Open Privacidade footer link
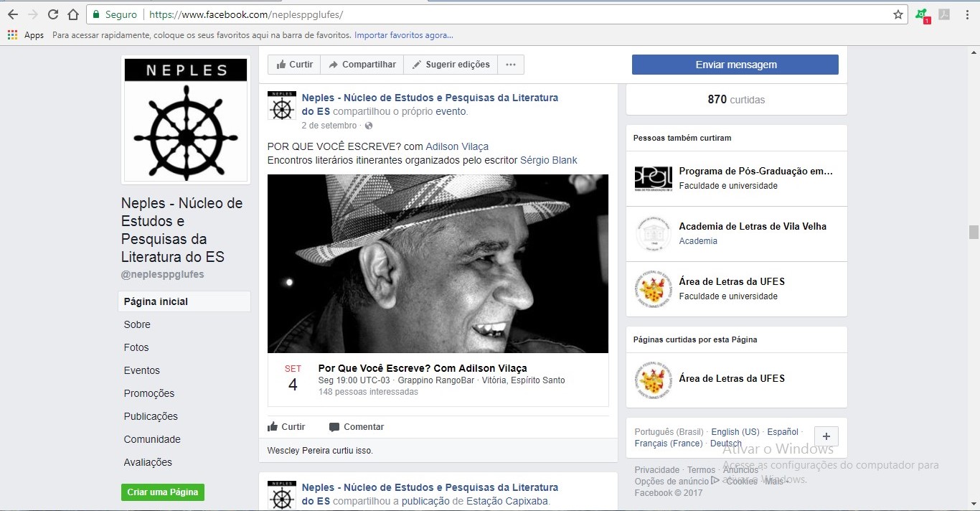Image resolution: width=980 pixels, height=511 pixels. click(657, 470)
